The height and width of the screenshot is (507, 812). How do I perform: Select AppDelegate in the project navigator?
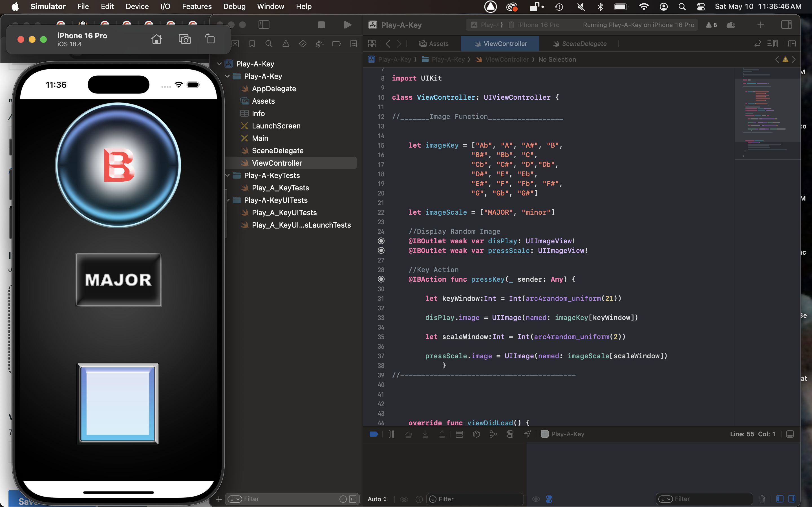(x=274, y=88)
